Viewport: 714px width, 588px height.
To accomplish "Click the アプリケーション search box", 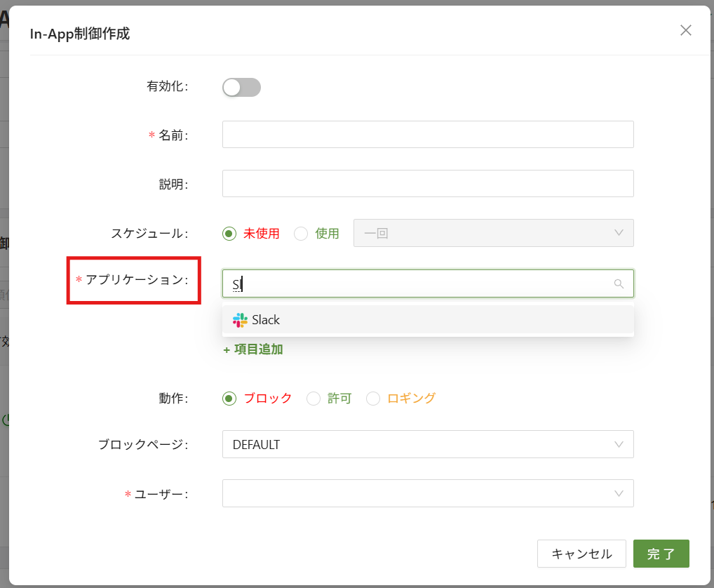I will [x=421, y=284].
